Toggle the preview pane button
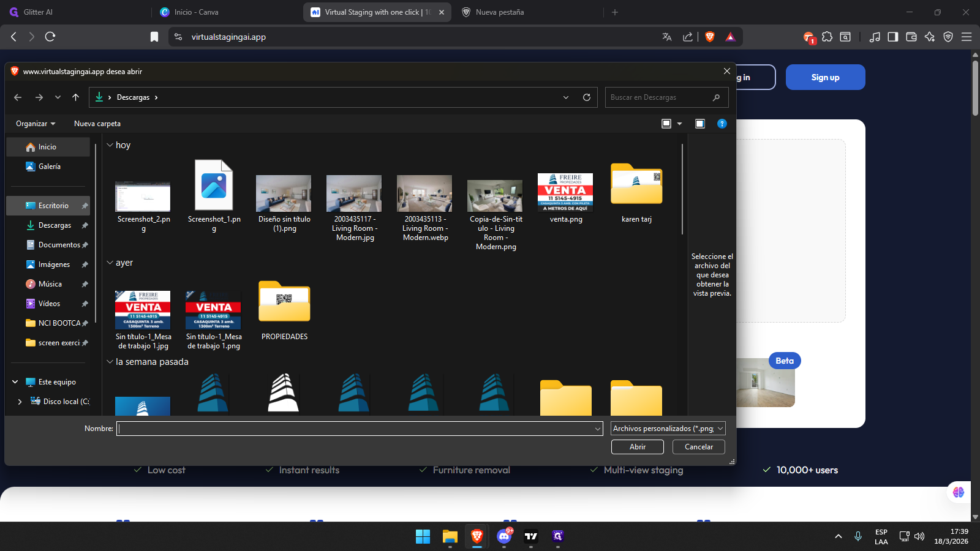The height and width of the screenshot is (551, 980). pos(700,124)
